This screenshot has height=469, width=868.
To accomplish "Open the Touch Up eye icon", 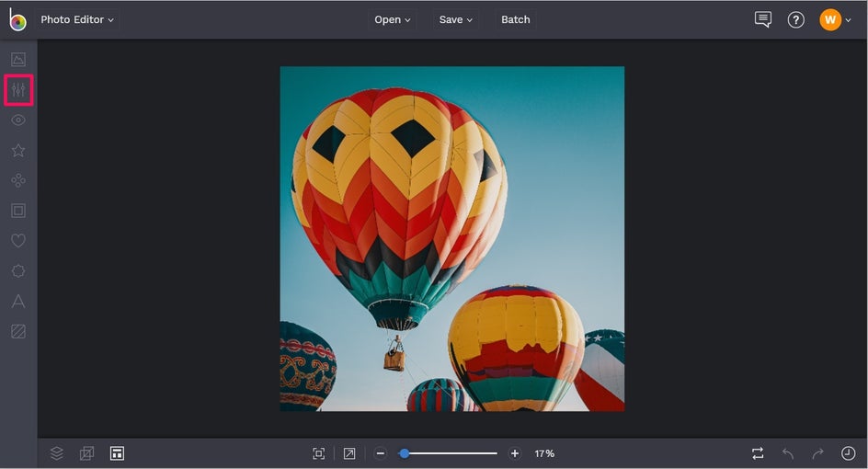I will click(x=18, y=120).
